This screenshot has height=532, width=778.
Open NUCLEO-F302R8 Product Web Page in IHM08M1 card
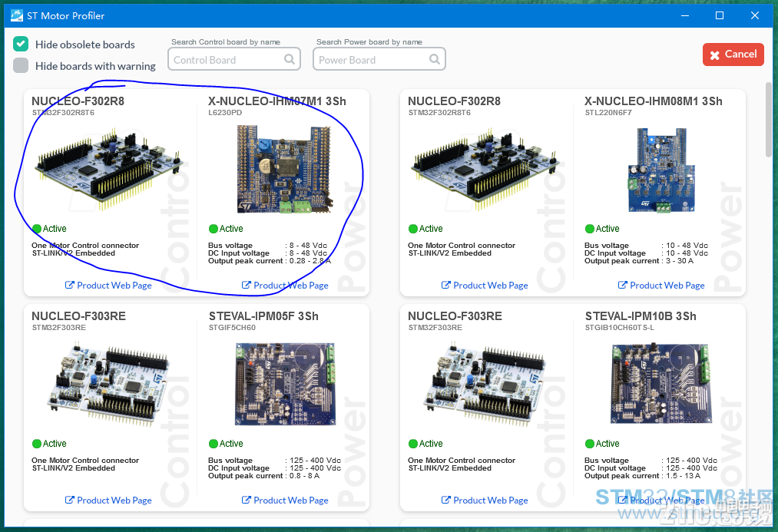point(485,285)
